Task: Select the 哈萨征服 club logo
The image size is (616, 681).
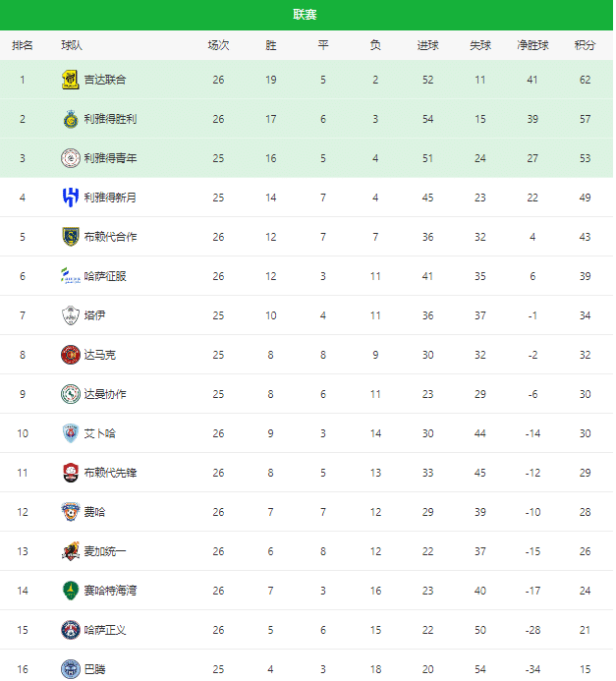Action: 70,276
